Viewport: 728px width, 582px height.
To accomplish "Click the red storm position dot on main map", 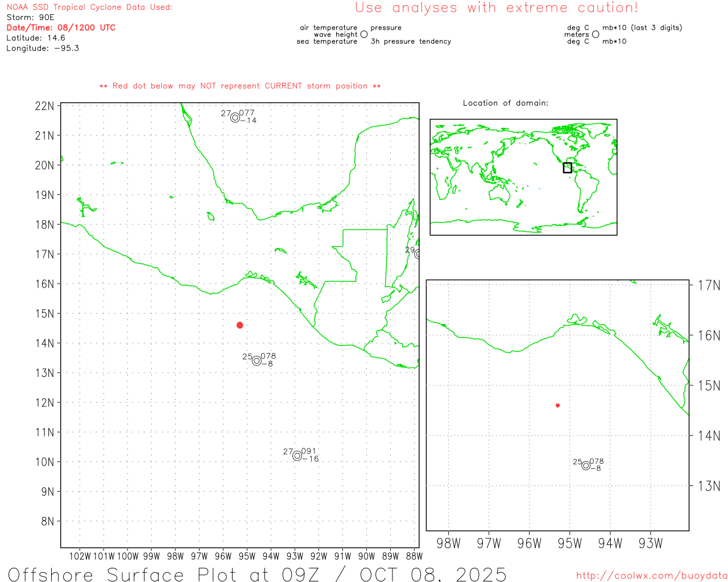I will 240,325.
